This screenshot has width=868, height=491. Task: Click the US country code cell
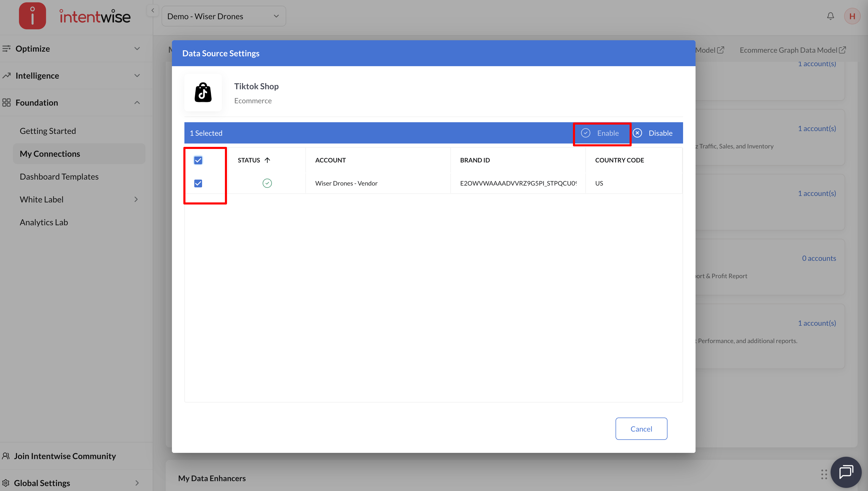click(599, 183)
